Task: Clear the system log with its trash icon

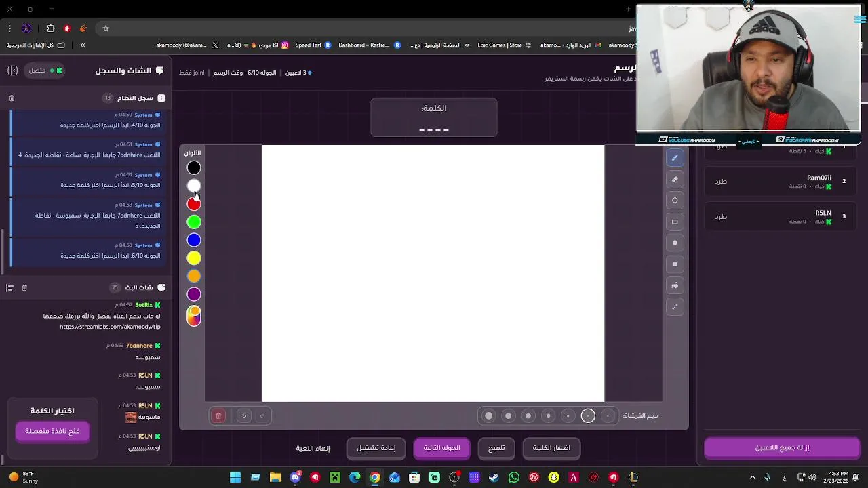Action: 12,98
